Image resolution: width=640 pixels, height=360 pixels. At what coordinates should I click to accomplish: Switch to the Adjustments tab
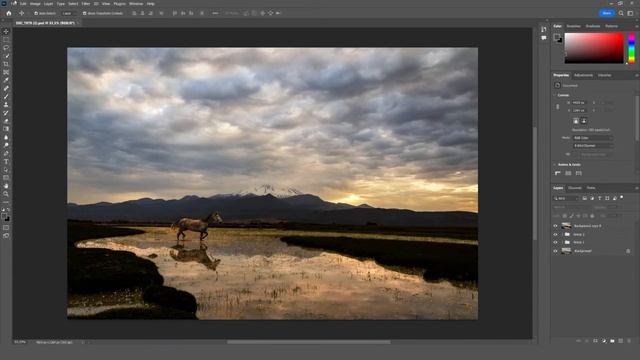pos(583,76)
